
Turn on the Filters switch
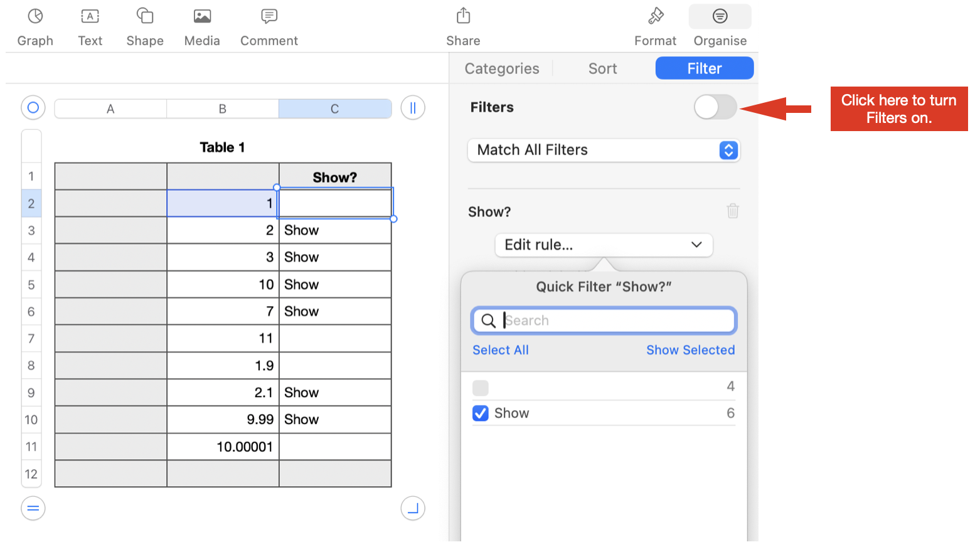click(x=715, y=107)
